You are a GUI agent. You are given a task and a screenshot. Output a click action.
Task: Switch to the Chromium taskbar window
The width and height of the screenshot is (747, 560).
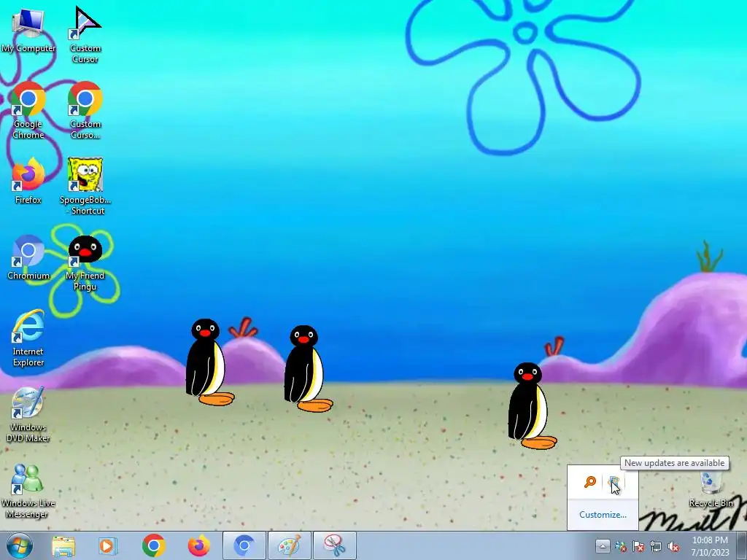point(244,545)
